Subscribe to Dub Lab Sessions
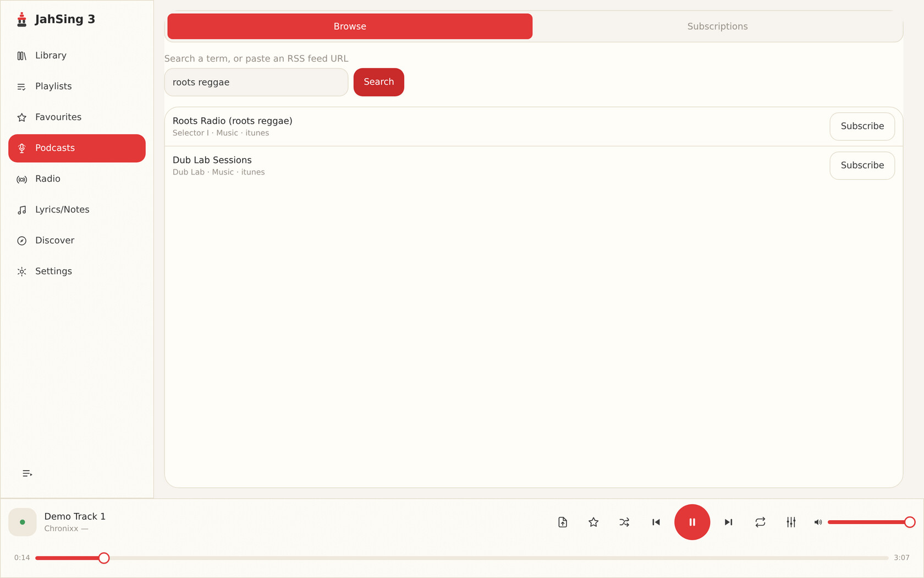924x578 pixels. pos(862,166)
